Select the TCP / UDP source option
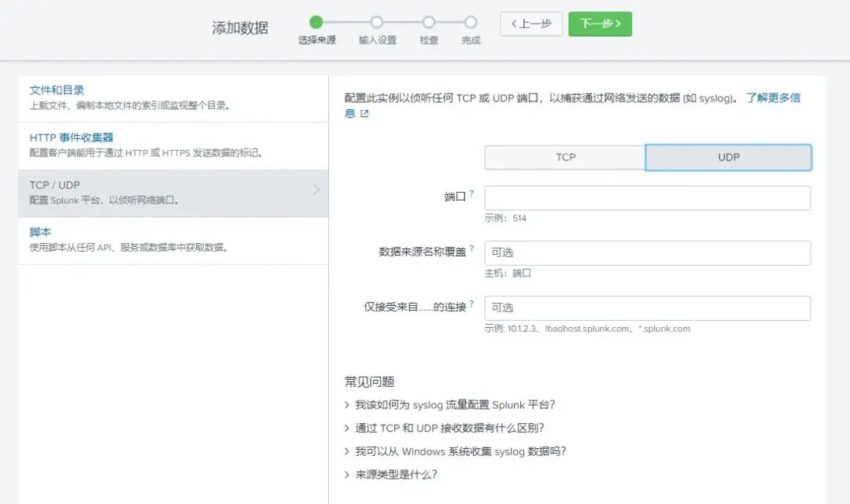This screenshot has height=504, width=850. pos(173,193)
